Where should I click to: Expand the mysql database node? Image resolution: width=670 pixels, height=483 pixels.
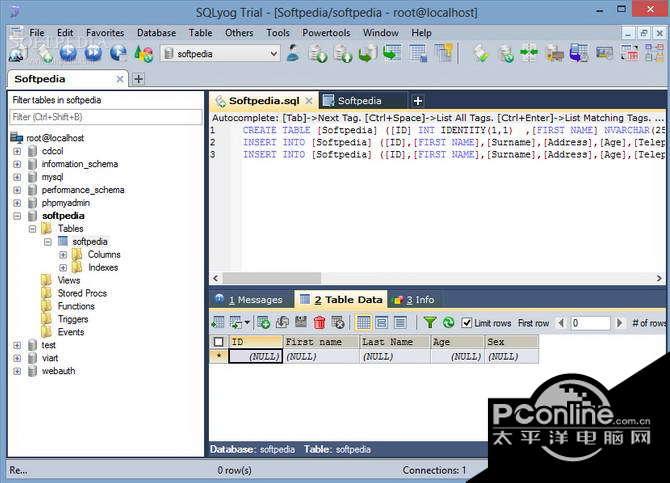click(17, 177)
